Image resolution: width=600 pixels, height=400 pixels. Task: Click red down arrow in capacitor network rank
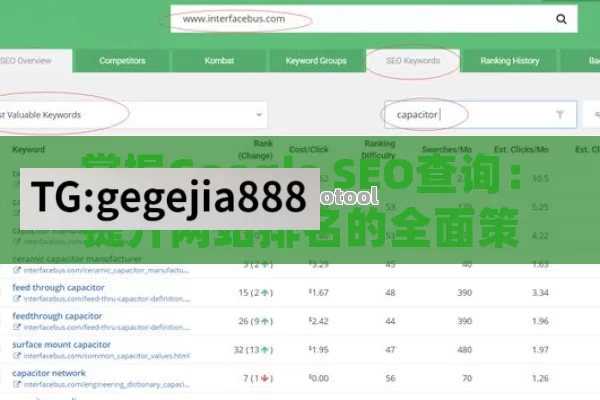[264, 378]
